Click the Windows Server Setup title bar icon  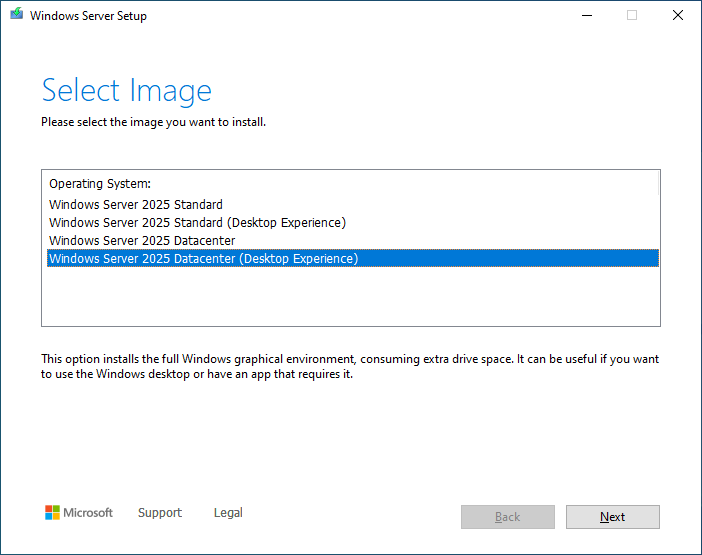17,14
